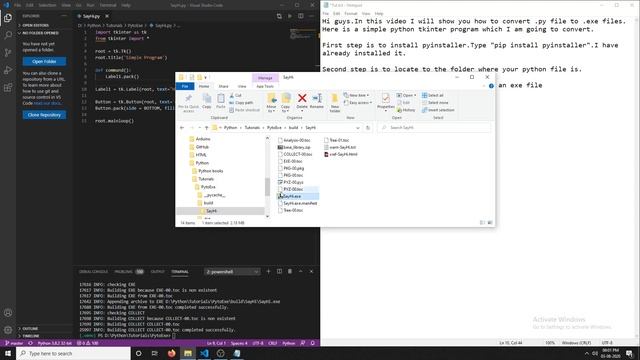
Task: Click Run Python file icon in editor
Action: 290,16
